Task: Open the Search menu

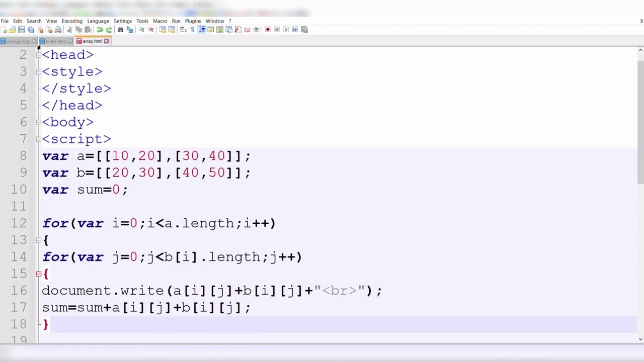Action: point(34,21)
